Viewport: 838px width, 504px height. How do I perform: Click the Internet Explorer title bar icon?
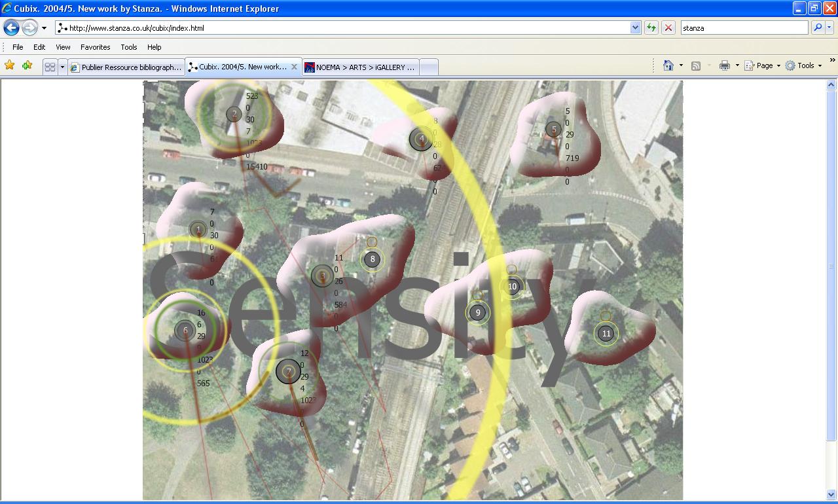click(x=7, y=9)
